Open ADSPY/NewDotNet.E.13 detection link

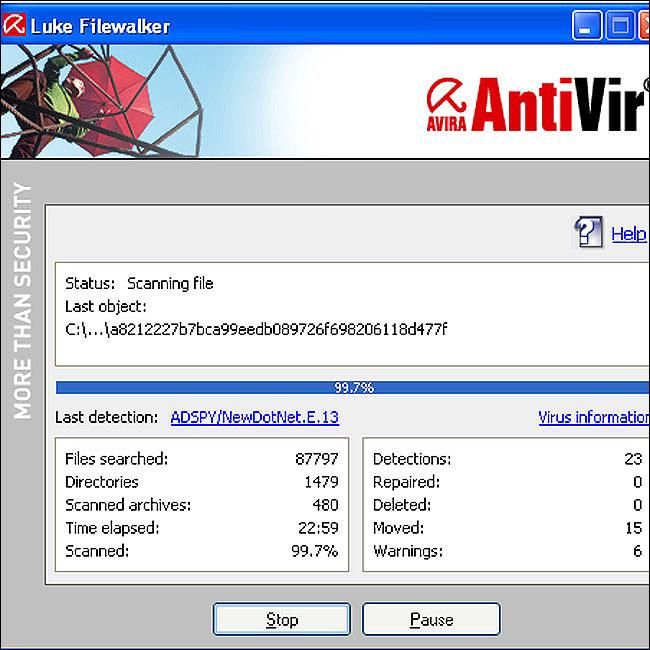click(x=255, y=417)
